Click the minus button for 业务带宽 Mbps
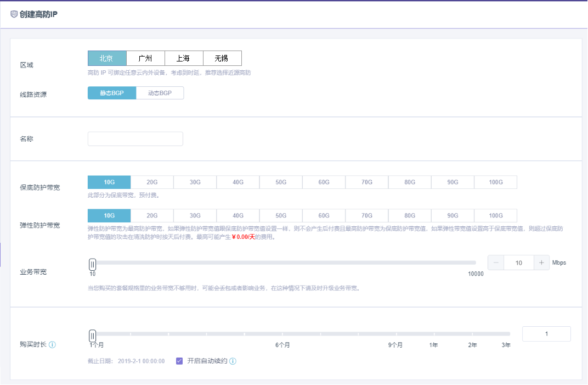Screen dimensions: 588x385 [496, 263]
